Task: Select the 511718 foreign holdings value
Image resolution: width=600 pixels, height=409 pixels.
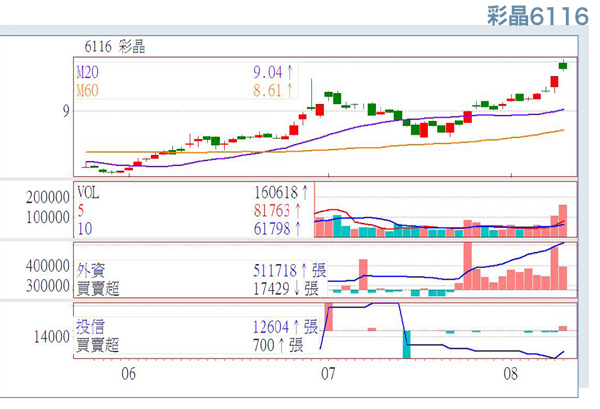Action: (x=277, y=269)
